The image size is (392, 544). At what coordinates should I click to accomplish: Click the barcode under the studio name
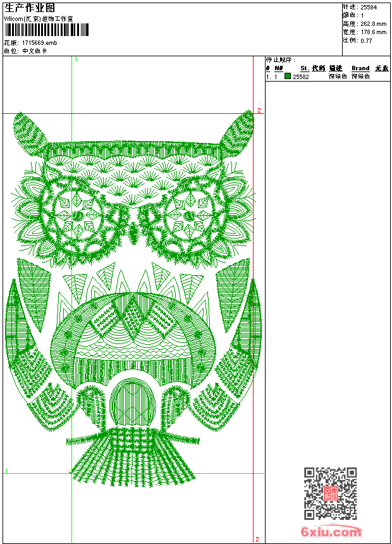[47, 30]
